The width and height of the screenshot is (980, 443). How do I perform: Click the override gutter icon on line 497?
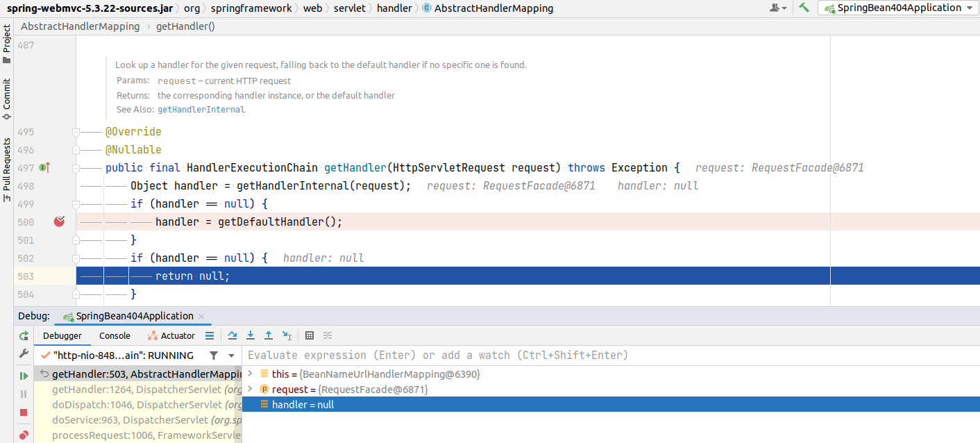pos(44,167)
